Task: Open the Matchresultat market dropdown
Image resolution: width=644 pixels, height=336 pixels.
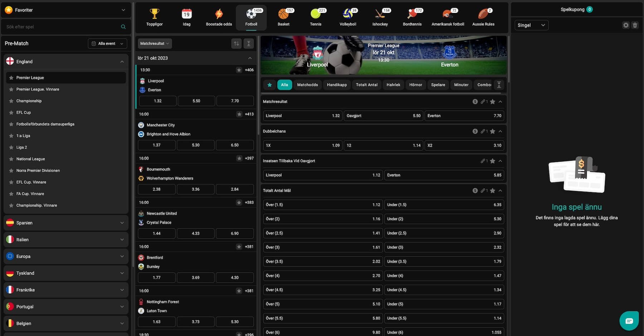Action: [x=155, y=43]
